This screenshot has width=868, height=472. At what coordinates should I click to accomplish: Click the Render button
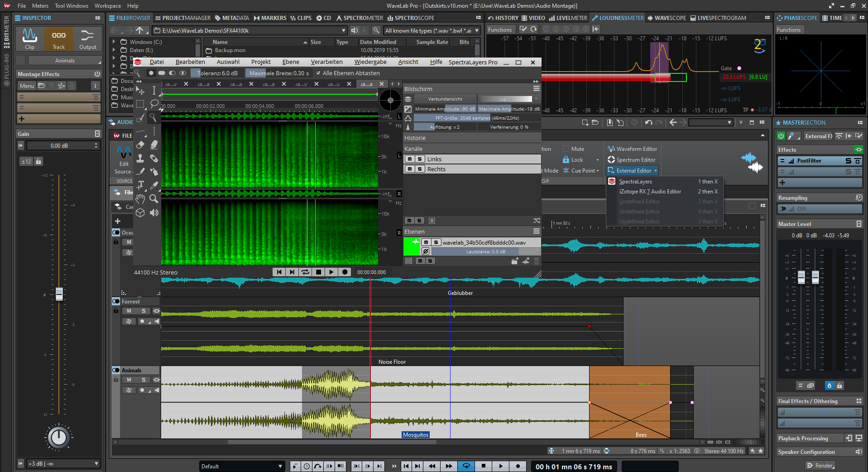820,465
